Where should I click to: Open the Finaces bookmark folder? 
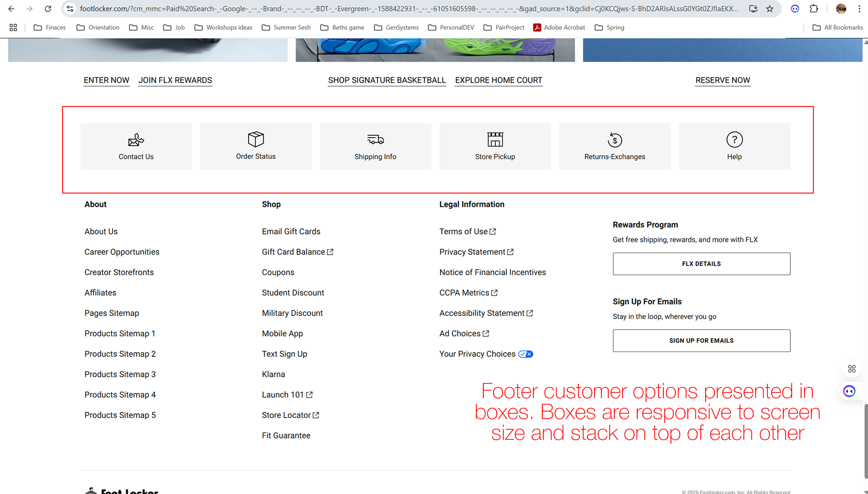tap(50, 28)
